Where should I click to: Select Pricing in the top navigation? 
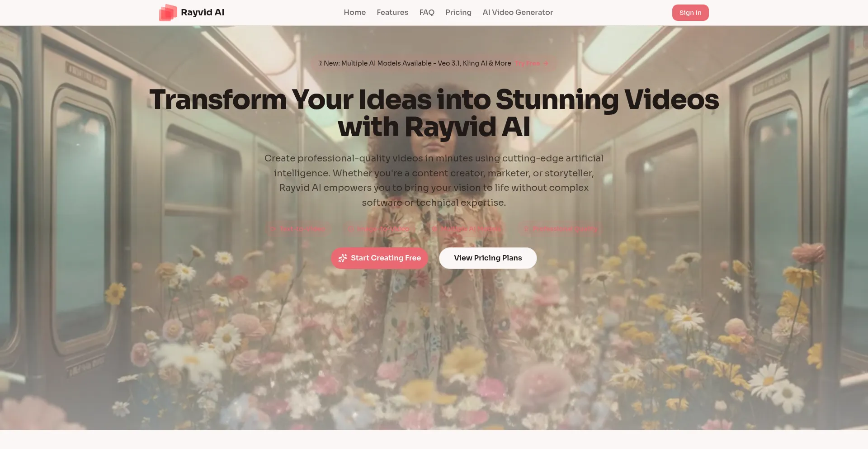point(458,13)
